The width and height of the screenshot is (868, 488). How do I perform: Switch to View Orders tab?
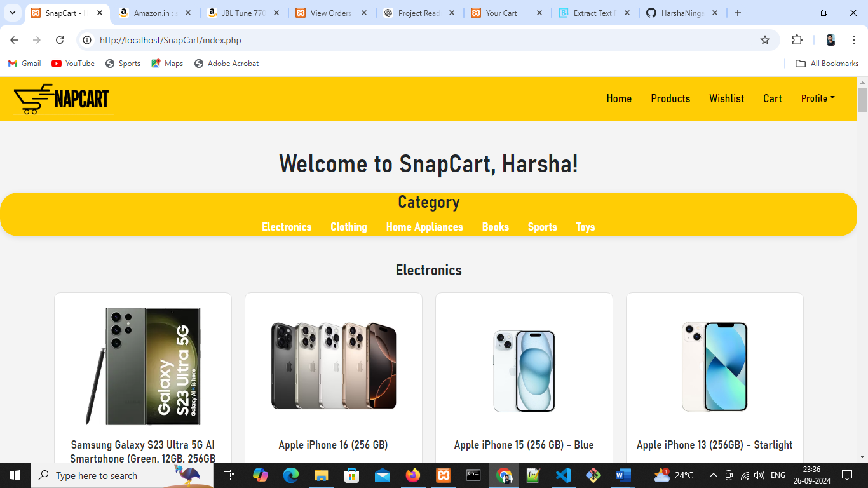(331, 13)
